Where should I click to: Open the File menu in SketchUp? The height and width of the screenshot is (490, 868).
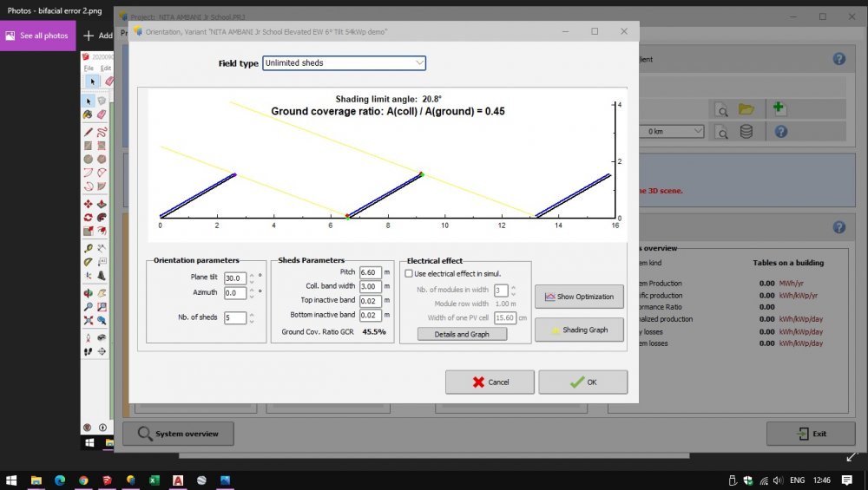[x=89, y=69]
